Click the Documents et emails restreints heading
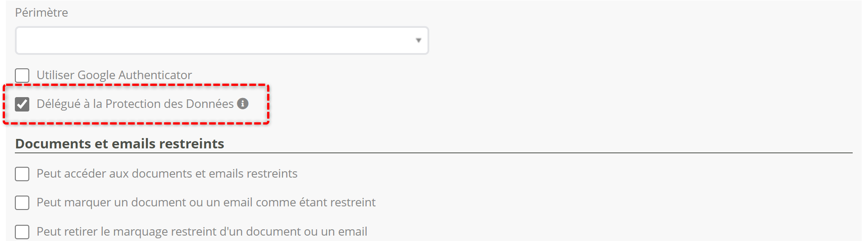Viewport: 868px width, 241px height. coord(120,144)
